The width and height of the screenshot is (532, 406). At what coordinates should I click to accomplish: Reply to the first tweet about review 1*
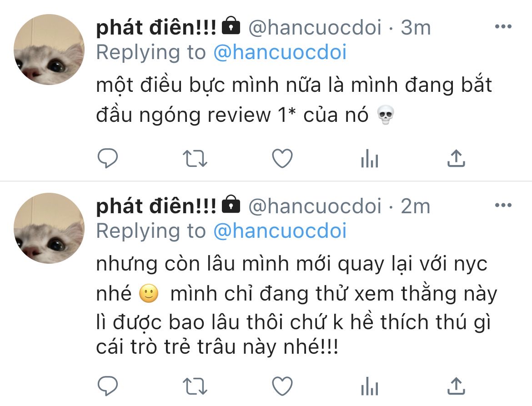coord(108,158)
